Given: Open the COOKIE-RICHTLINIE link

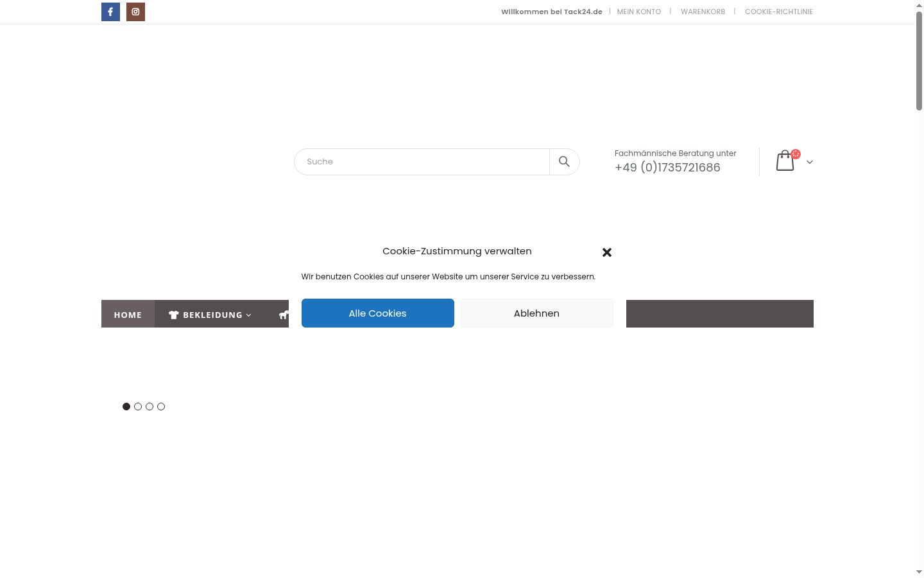Looking at the screenshot, I should (779, 12).
